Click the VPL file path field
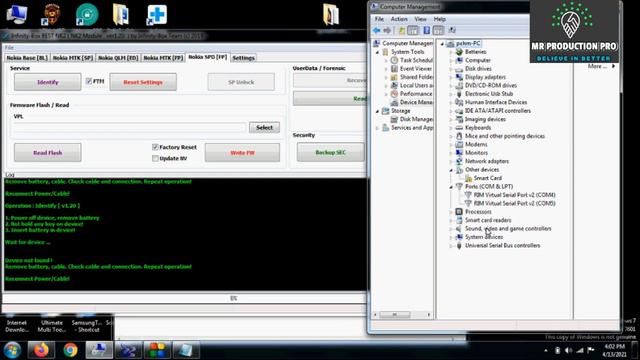 tap(130, 128)
